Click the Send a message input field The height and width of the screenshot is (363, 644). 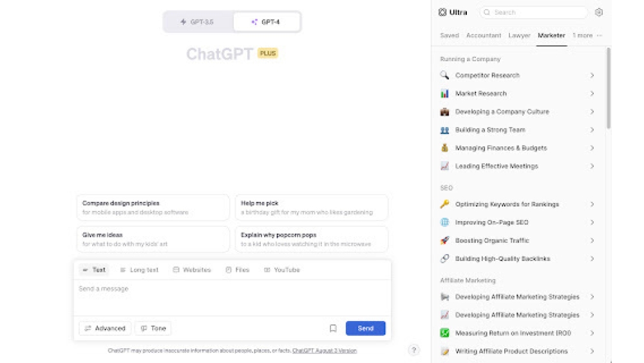[232, 298]
